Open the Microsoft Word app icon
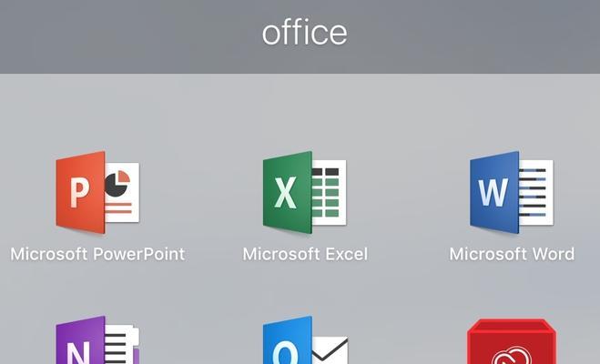The height and width of the screenshot is (364, 600). [512, 192]
